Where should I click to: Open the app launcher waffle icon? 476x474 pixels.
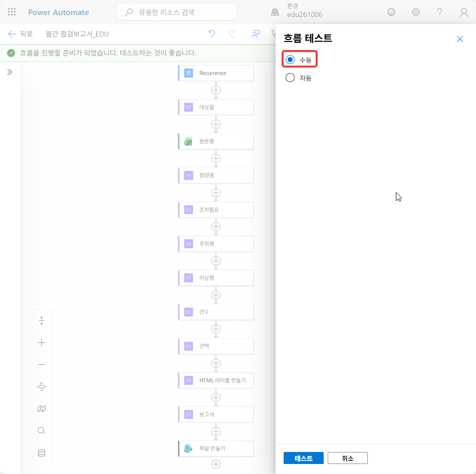pyautogui.click(x=12, y=12)
